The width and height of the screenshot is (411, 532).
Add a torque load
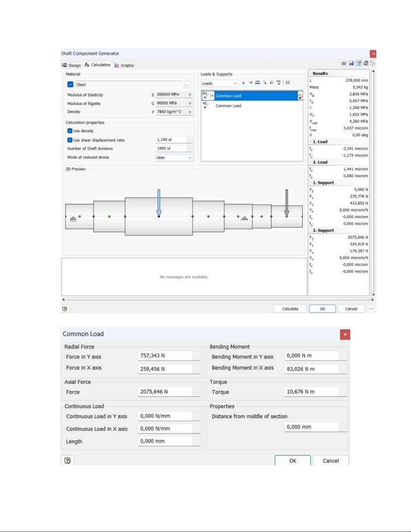pyautogui.click(x=271, y=83)
